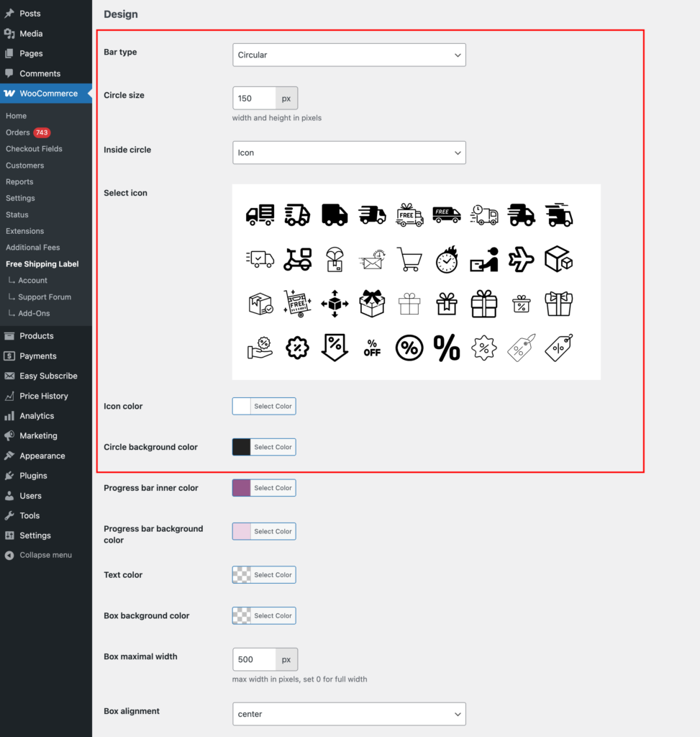Open the Box alignment dropdown
This screenshot has height=737, width=700.
pos(349,714)
